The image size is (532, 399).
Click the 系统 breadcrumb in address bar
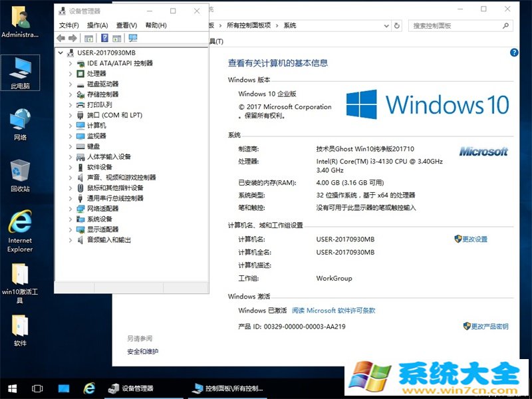tap(290, 25)
